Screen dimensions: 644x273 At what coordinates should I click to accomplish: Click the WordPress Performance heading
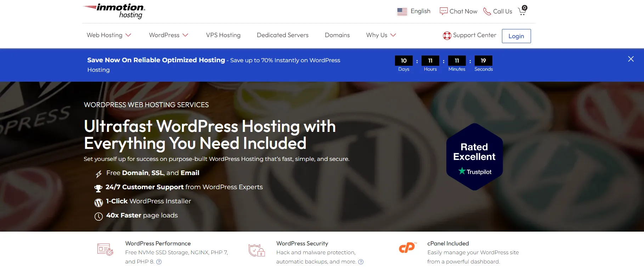pyautogui.click(x=158, y=243)
